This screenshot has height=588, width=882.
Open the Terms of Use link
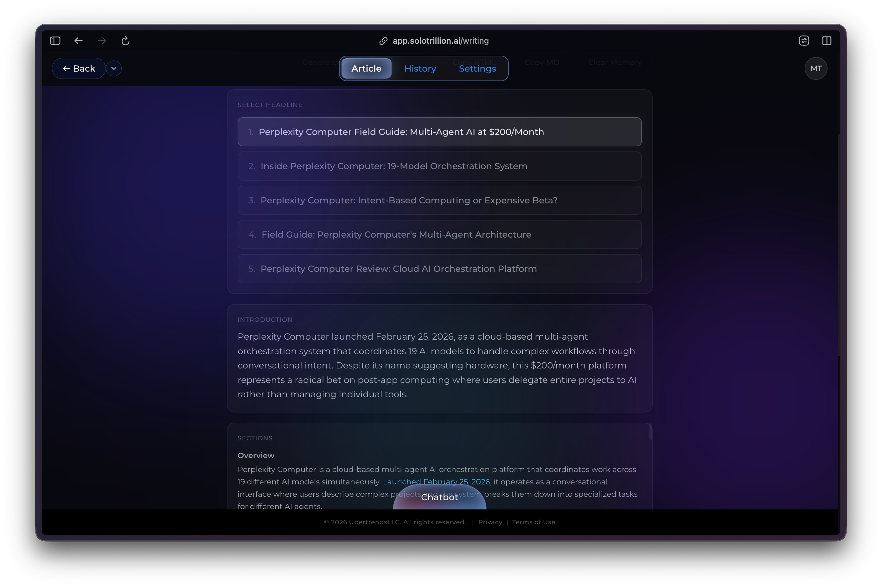pos(533,522)
